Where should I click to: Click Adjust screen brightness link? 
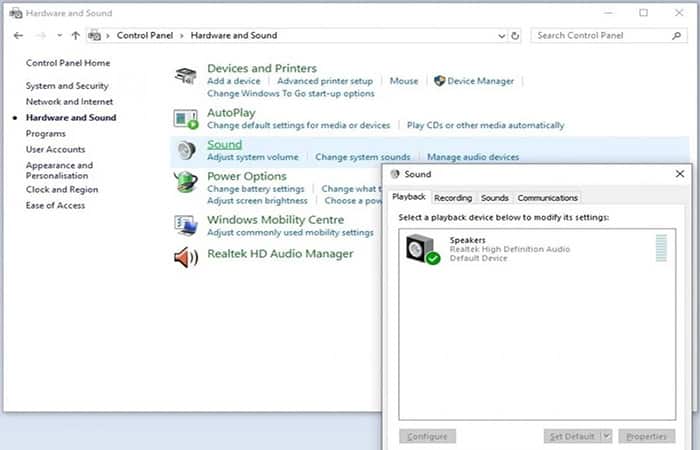tap(257, 201)
